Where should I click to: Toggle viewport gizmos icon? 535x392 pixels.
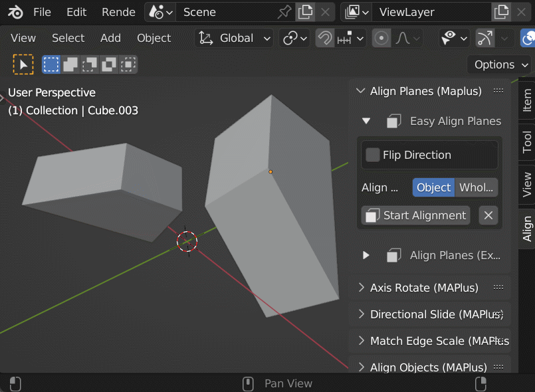pos(485,38)
